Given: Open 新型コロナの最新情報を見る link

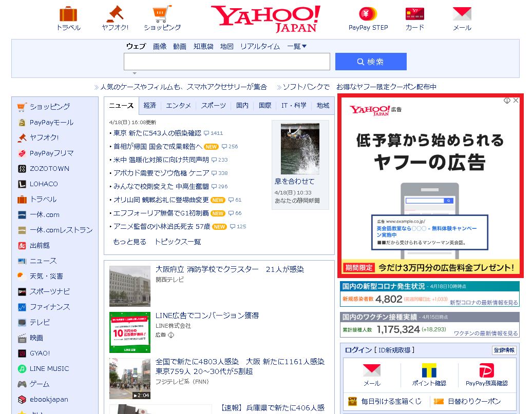Looking at the screenshot, I should click(484, 303).
